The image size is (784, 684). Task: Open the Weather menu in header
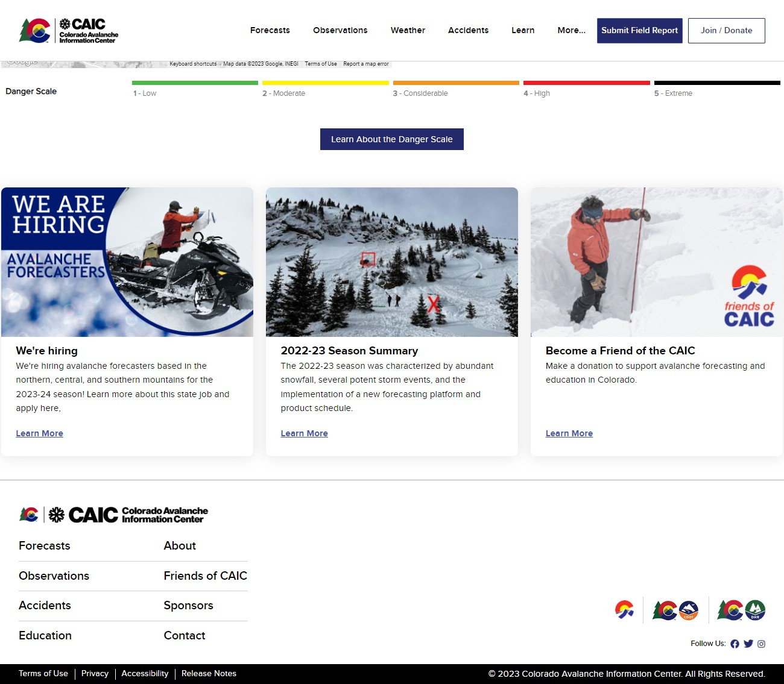(x=408, y=30)
